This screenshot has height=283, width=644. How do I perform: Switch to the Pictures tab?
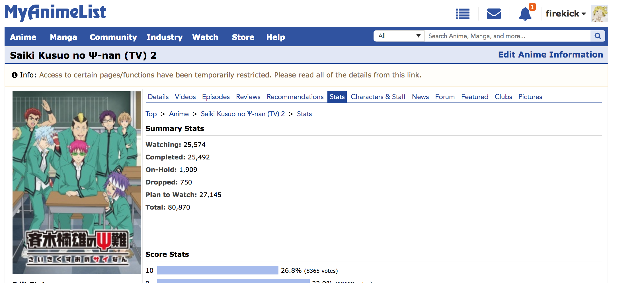click(x=530, y=97)
